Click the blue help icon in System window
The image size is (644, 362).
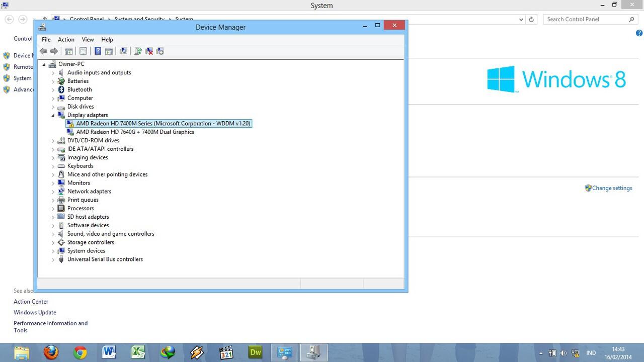point(639,33)
